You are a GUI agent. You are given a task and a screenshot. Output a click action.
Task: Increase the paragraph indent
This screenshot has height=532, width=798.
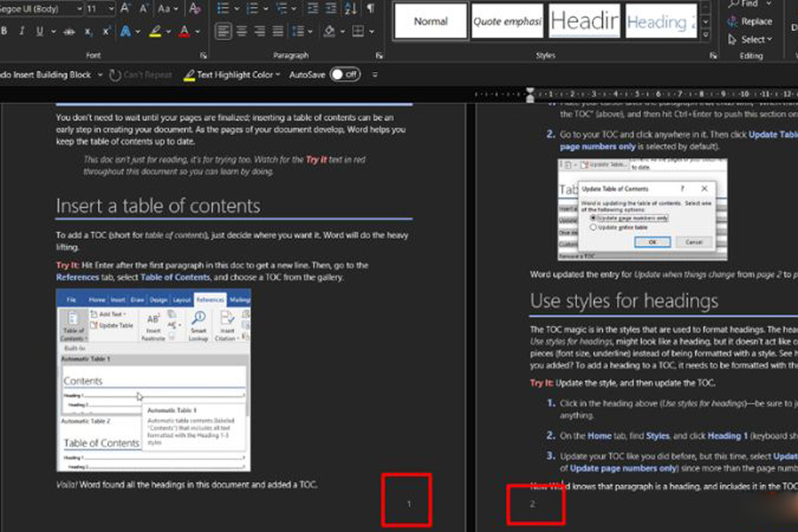332,9
